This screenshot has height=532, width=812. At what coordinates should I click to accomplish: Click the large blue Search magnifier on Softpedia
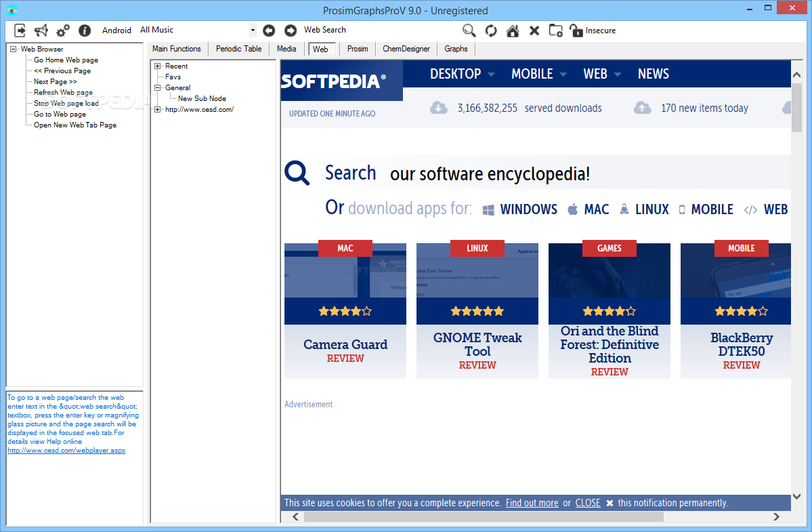click(x=297, y=173)
